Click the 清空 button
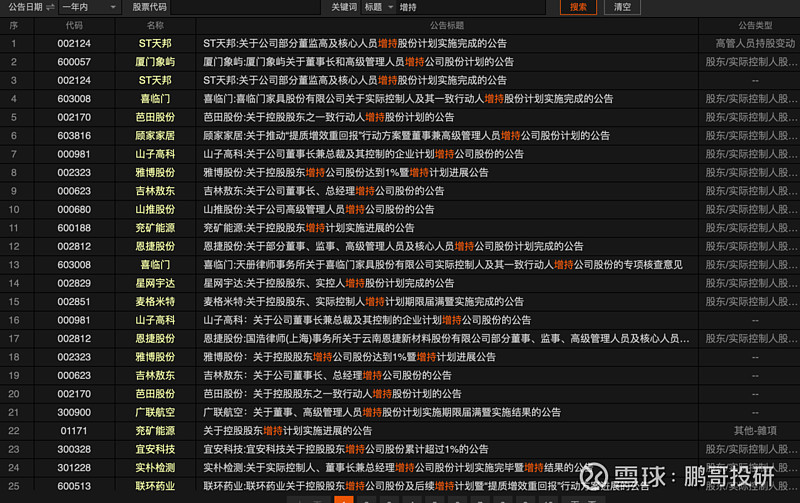 coord(622,7)
